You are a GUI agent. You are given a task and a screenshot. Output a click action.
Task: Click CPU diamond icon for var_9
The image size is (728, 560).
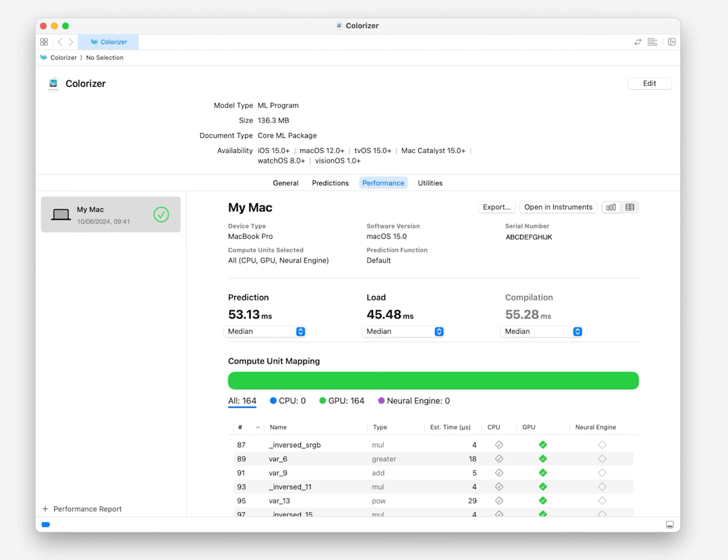(499, 473)
